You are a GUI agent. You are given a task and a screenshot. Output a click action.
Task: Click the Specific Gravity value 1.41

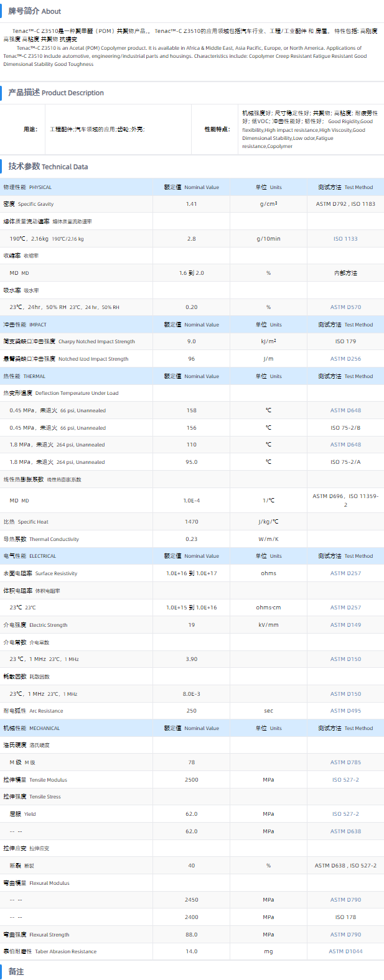pos(191,204)
